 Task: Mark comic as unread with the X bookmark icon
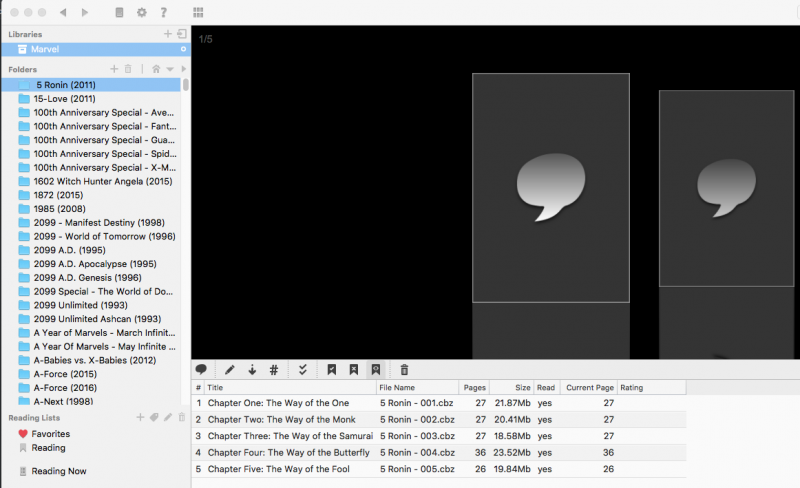(x=354, y=370)
